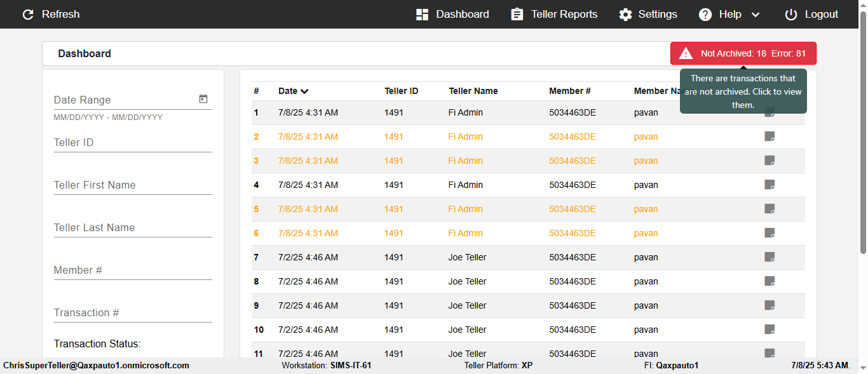
Task: Click the Refresh circular arrow icon
Action: point(28,15)
